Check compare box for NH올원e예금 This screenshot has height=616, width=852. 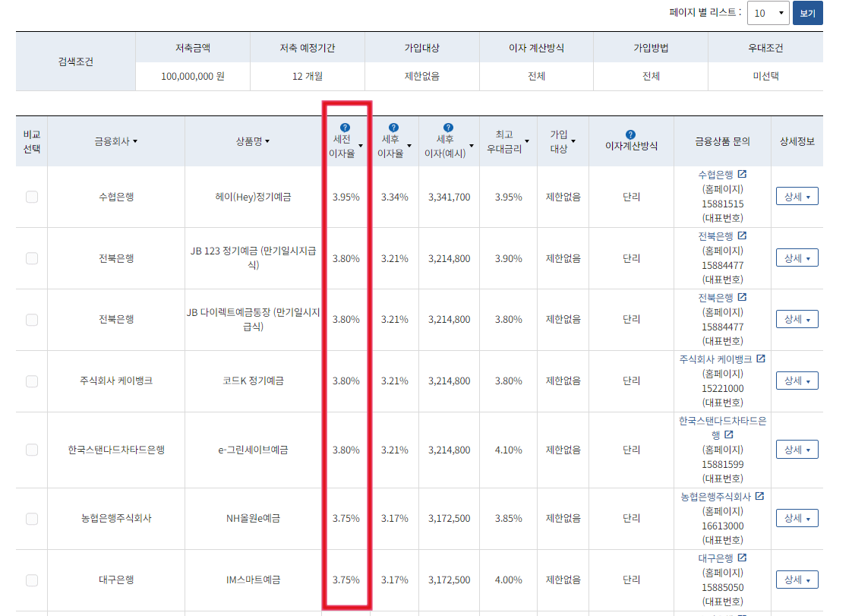point(32,519)
